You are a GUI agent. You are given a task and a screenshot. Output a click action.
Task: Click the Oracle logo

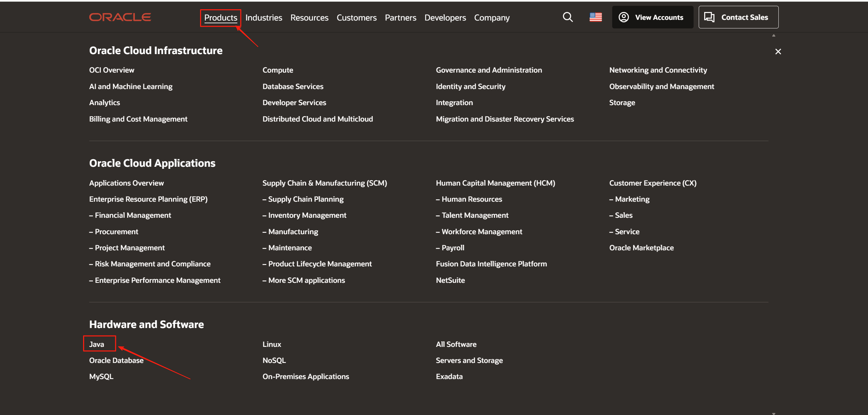[120, 17]
